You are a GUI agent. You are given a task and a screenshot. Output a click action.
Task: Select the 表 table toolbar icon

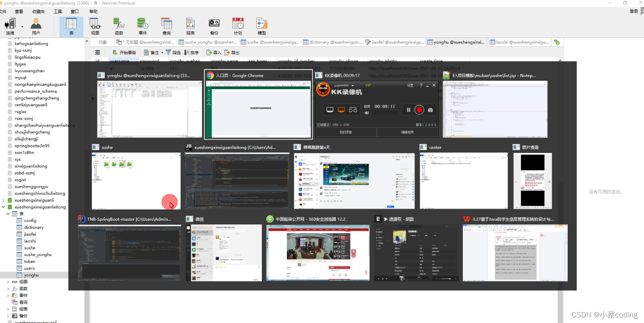71,26
